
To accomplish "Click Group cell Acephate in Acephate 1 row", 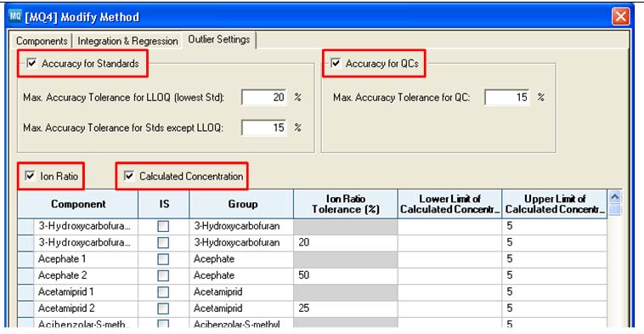I will (241, 259).
